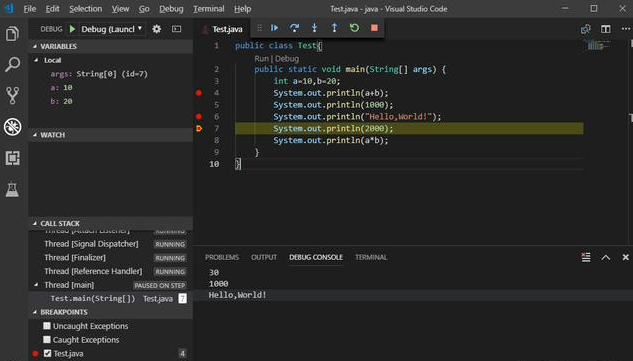Open the Debug menu
The image size is (633, 361).
click(x=171, y=9)
